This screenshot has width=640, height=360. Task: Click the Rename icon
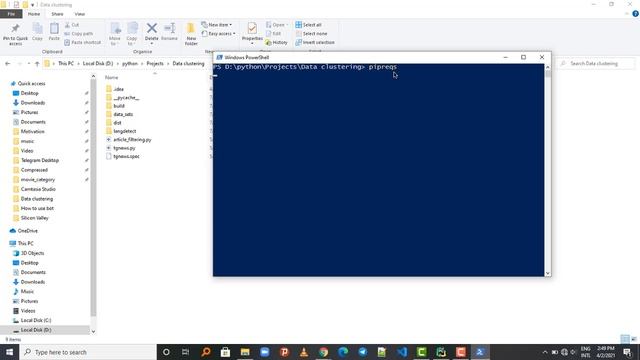pos(169,28)
